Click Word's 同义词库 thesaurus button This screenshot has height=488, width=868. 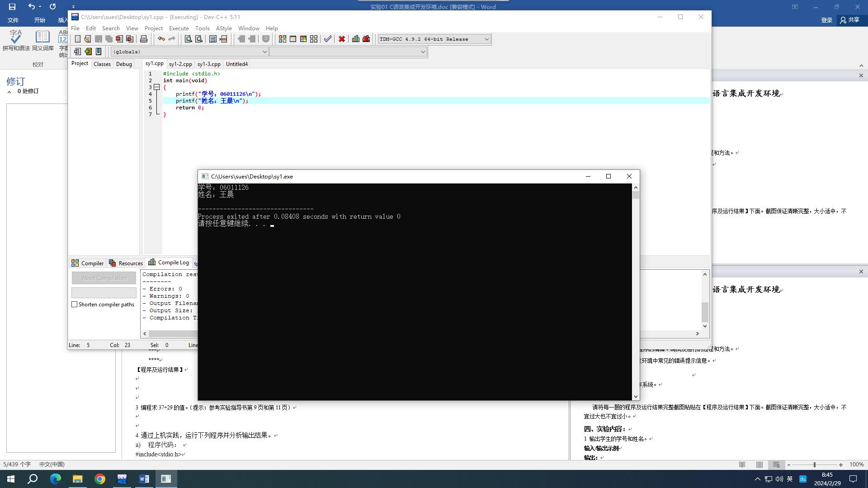[43, 40]
